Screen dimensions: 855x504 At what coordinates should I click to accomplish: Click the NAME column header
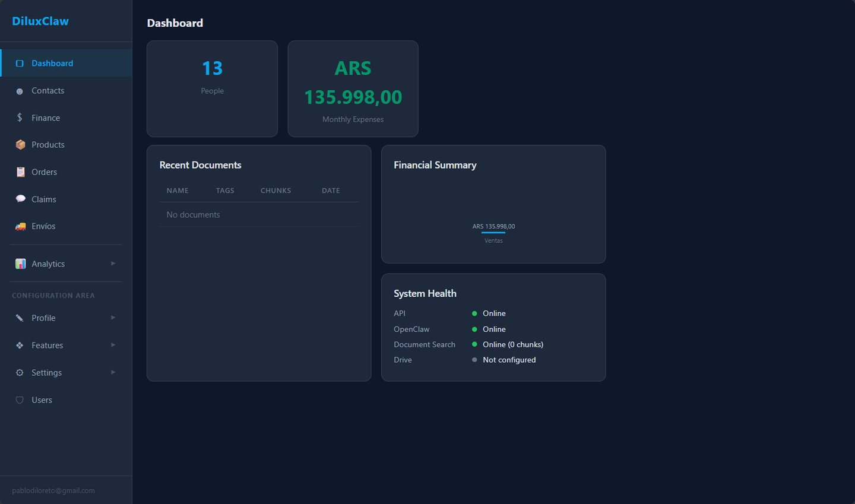178,191
